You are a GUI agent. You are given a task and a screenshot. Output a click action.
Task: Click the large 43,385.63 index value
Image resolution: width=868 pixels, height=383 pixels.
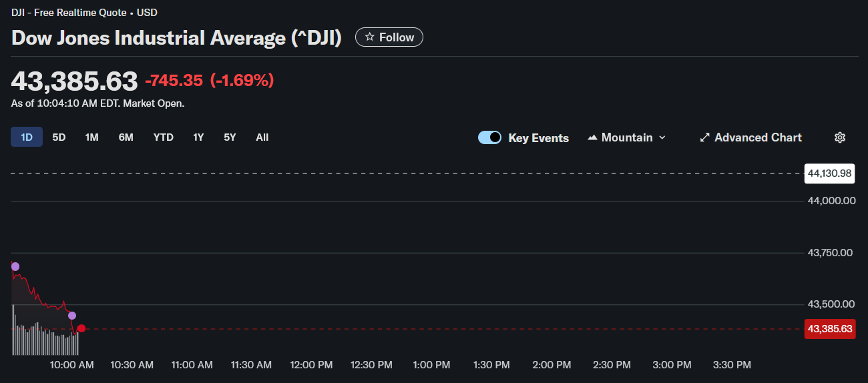coord(74,81)
